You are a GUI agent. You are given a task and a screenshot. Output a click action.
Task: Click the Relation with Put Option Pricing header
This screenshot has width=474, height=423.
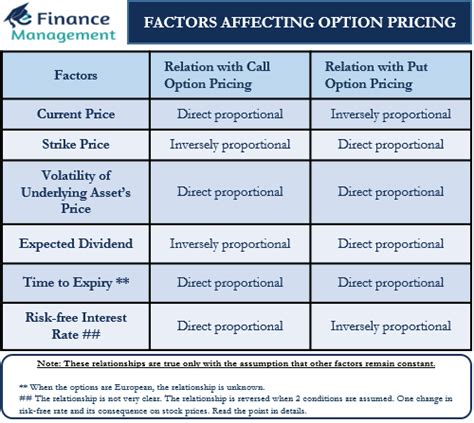coord(391,75)
